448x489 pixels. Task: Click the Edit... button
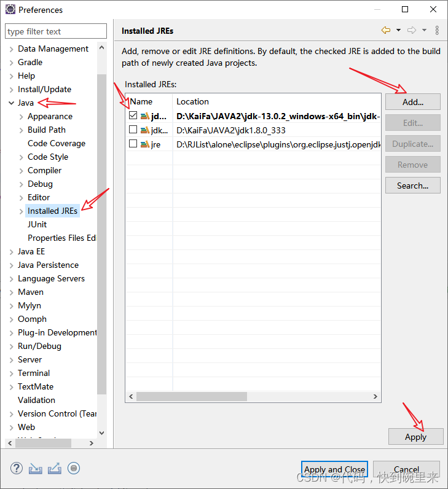(413, 123)
